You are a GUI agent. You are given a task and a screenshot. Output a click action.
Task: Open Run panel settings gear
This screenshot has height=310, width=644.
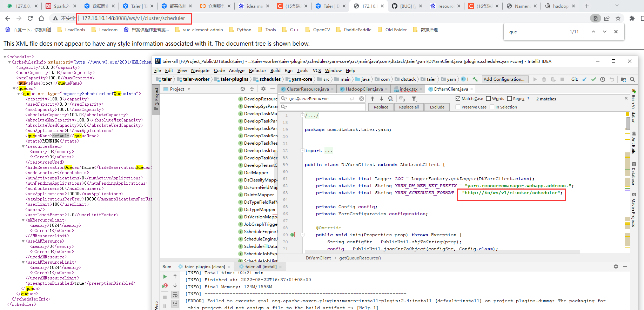(x=616, y=267)
